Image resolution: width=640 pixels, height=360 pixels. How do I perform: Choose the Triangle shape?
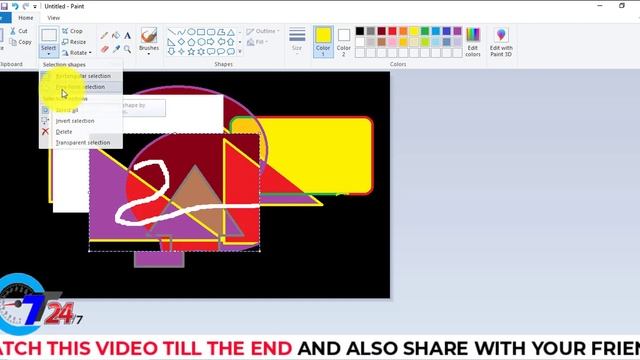pyautogui.click(x=231, y=32)
